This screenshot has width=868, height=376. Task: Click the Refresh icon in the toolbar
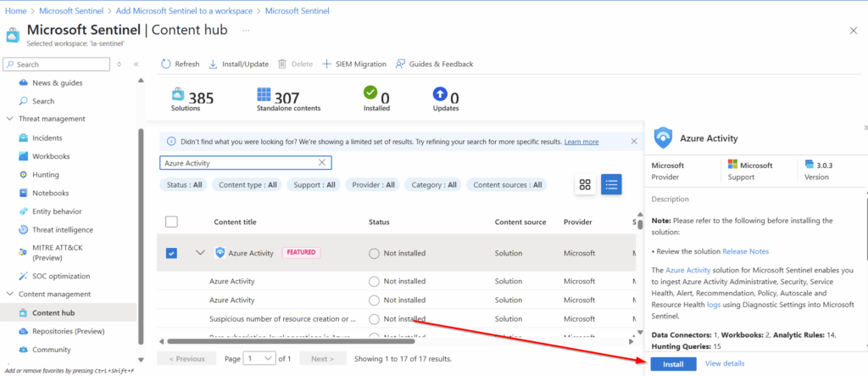[x=166, y=65]
